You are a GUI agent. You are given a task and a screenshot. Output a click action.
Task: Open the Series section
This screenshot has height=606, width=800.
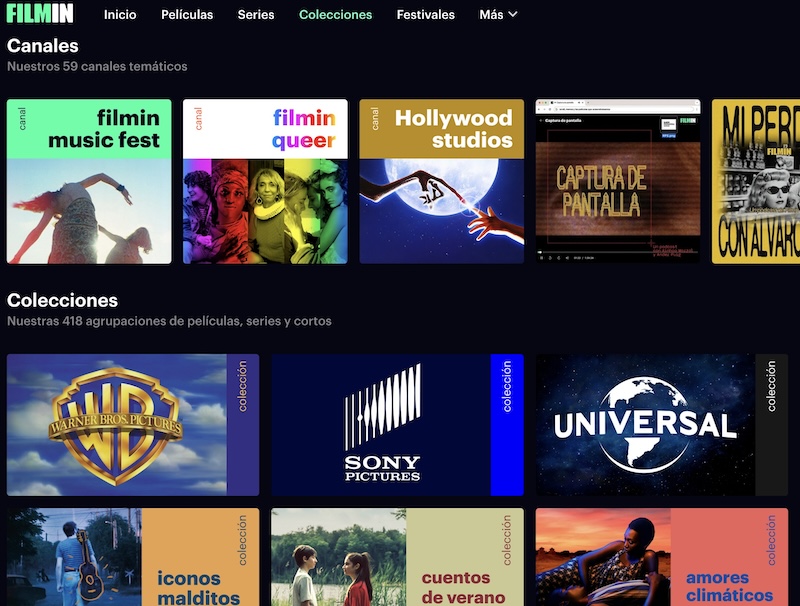[x=256, y=15]
